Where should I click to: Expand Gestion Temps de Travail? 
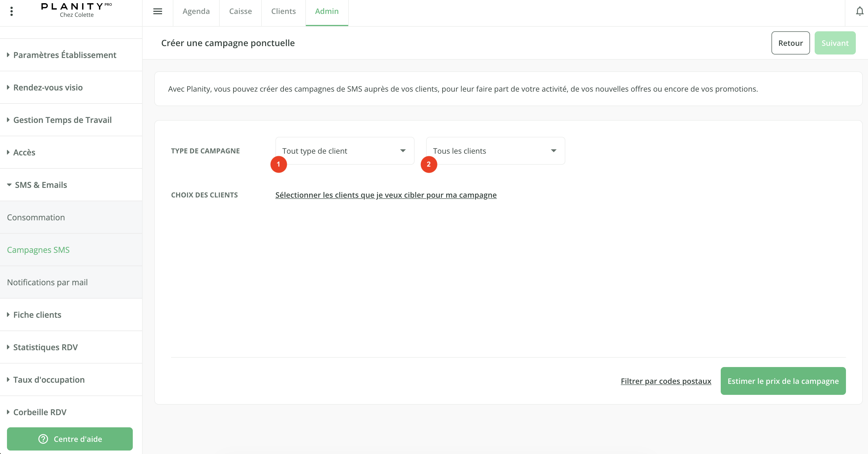click(62, 120)
